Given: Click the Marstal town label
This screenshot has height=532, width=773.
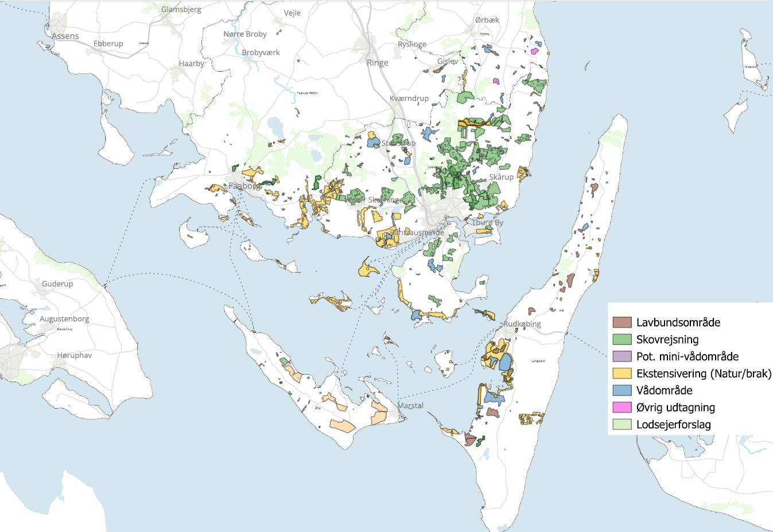Looking at the screenshot, I should pos(411,406).
